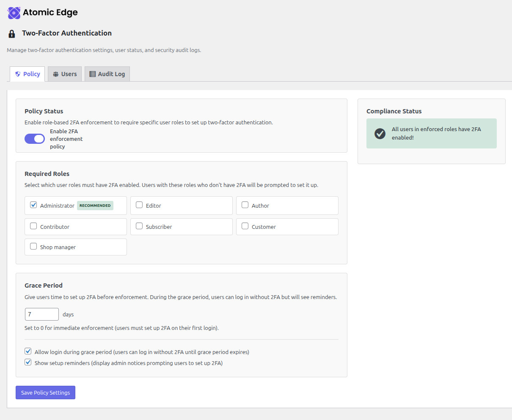
Task: Click the checkmark icon in Compliance Status
Action: click(380, 133)
